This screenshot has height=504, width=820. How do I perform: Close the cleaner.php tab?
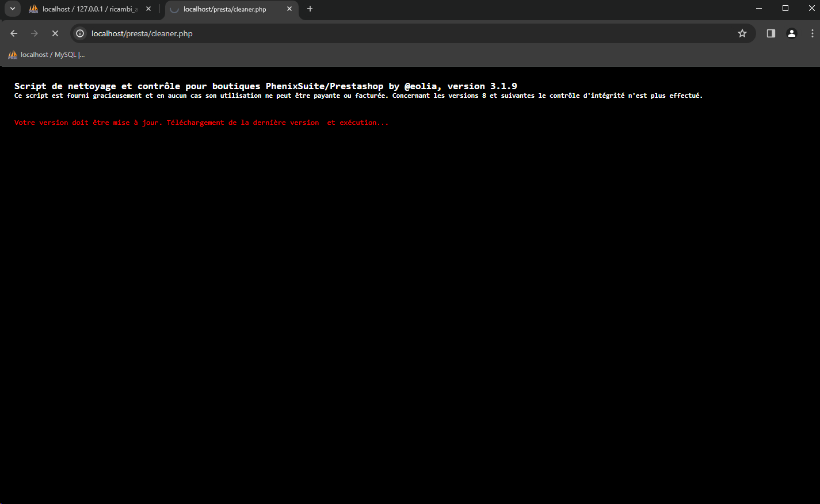(x=289, y=9)
